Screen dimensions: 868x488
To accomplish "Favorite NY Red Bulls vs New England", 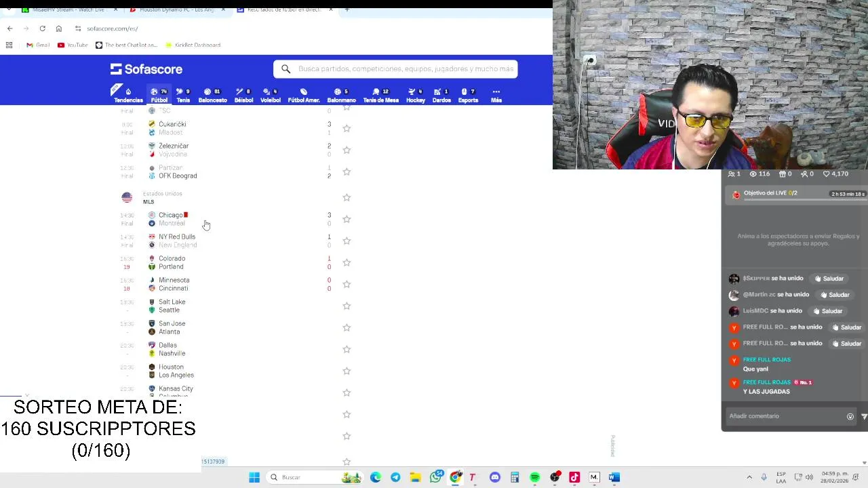I will [347, 241].
